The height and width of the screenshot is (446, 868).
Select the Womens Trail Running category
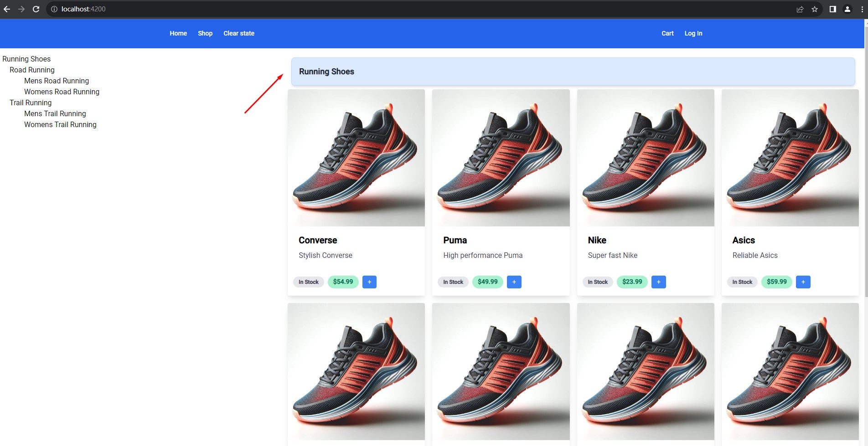[60, 124]
